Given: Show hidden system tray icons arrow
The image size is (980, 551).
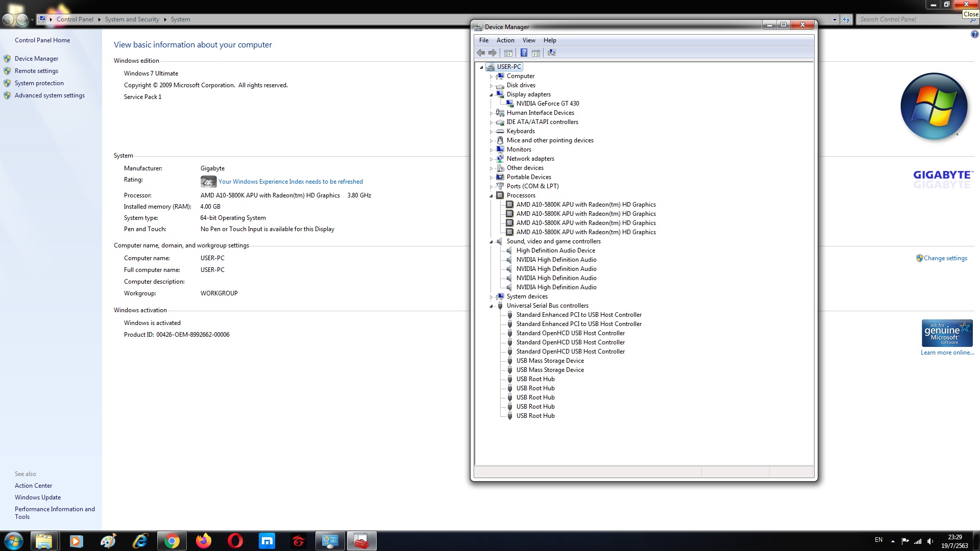Looking at the screenshot, I should click(x=893, y=541).
